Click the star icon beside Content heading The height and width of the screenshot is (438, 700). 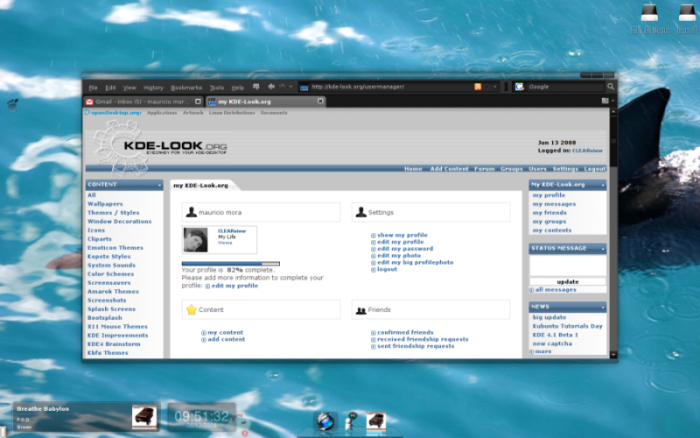click(x=191, y=309)
